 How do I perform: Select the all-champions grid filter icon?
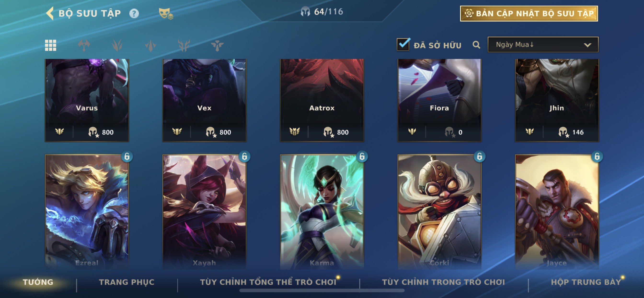(51, 45)
